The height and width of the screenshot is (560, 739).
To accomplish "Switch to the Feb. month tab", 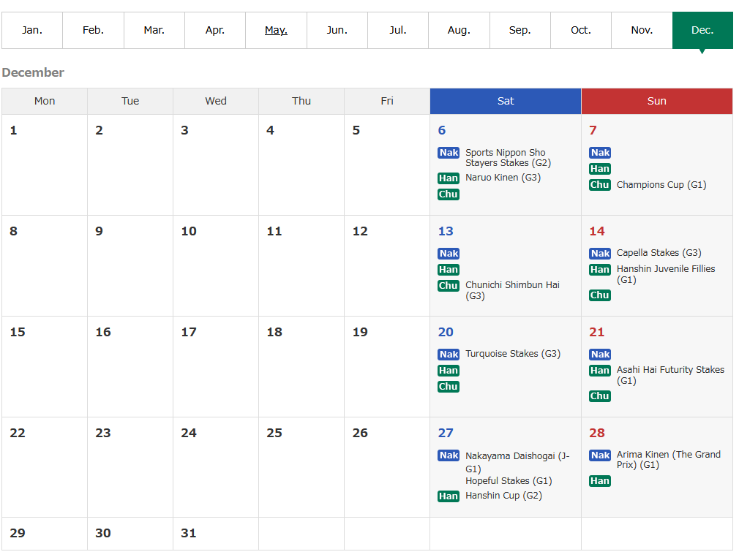I will click(x=94, y=30).
